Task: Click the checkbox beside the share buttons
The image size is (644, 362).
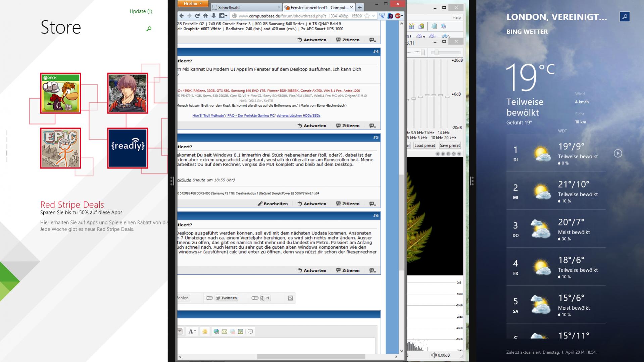Action: (291, 298)
